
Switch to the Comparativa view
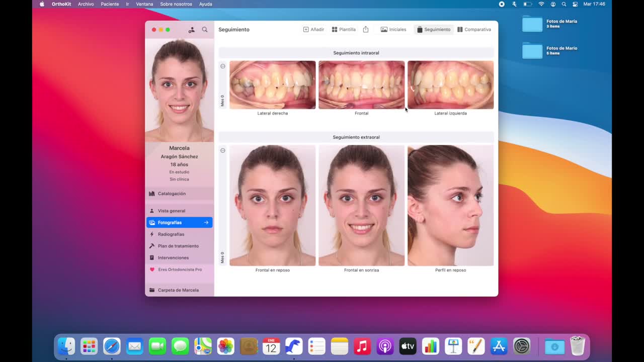tap(474, 30)
